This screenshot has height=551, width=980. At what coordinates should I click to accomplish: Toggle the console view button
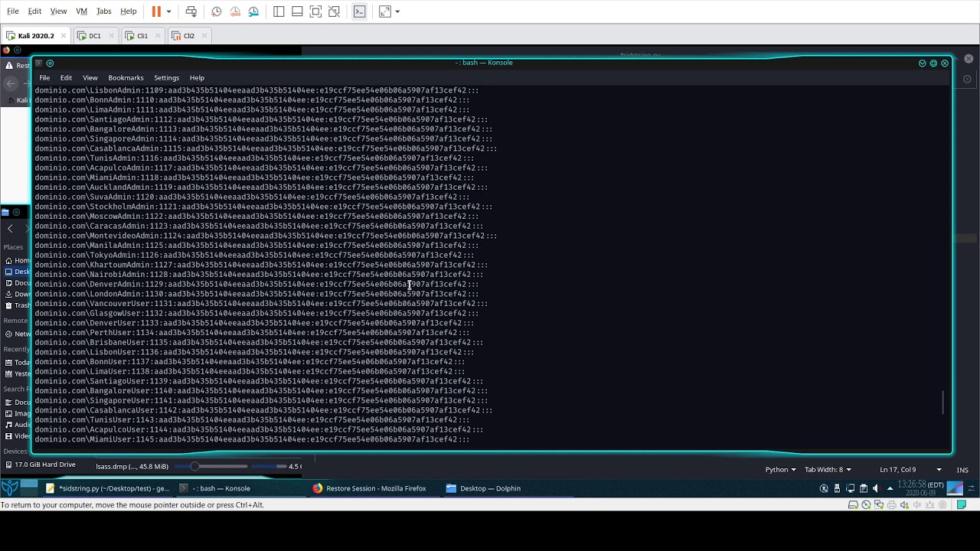pyautogui.click(x=359, y=11)
